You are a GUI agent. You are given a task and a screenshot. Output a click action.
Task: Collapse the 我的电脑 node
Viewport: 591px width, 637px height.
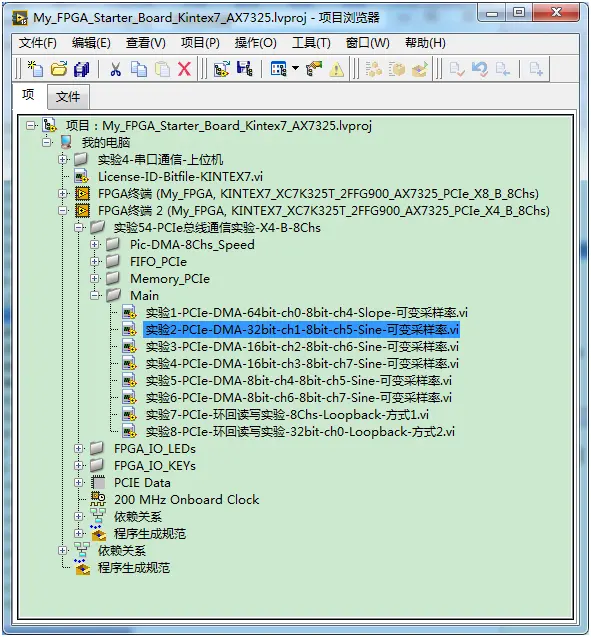[x=47, y=143]
